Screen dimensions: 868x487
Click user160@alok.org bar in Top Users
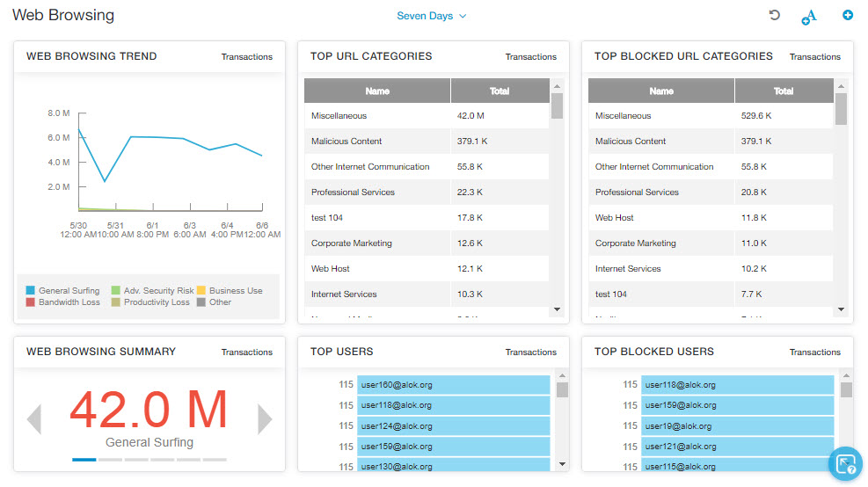(453, 384)
